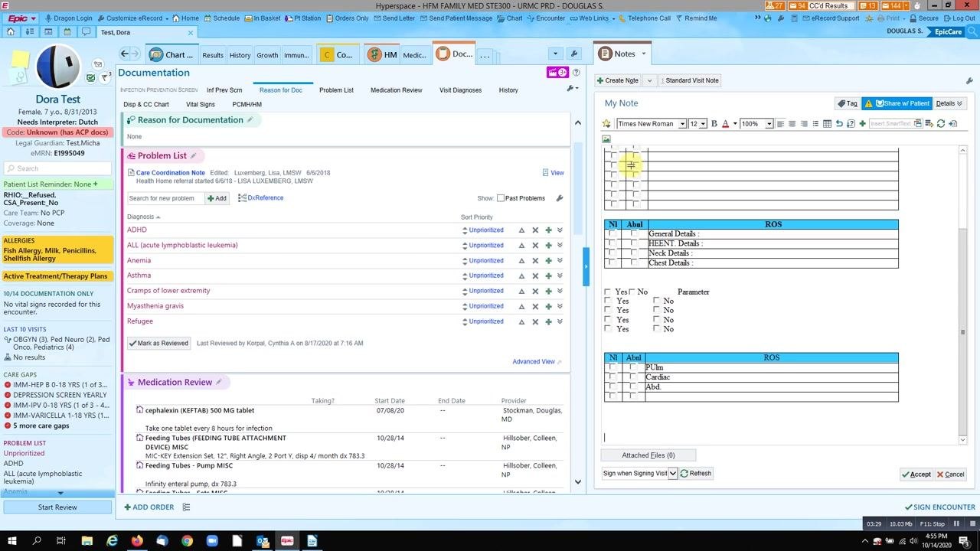Viewport: 980px width, 551px height.
Task: Click the refresh arrows in editor toolbar
Action: coord(941,124)
